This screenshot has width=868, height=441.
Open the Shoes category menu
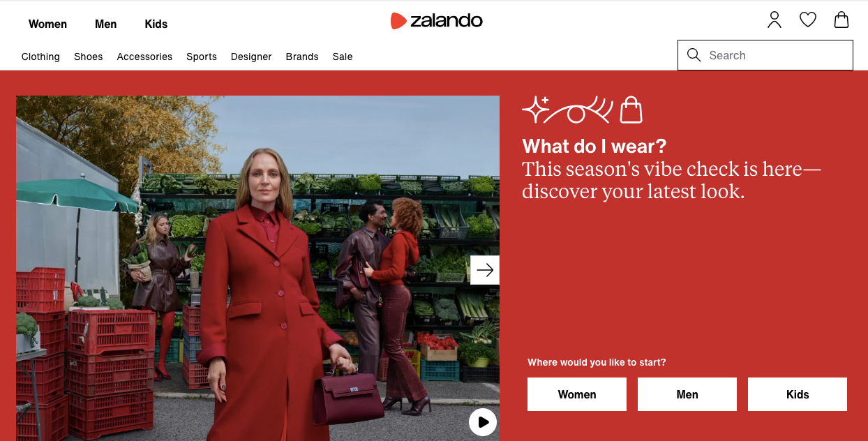[89, 57]
